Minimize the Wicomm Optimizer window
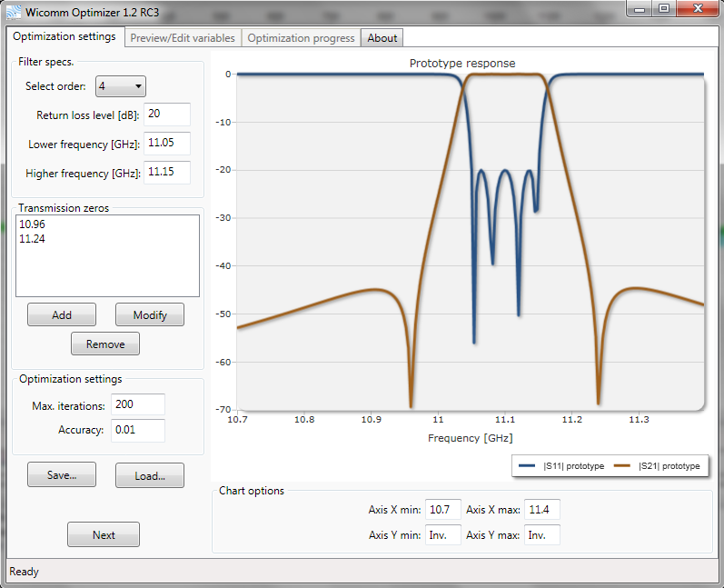Viewport: 724px width, 588px height. [x=640, y=9]
